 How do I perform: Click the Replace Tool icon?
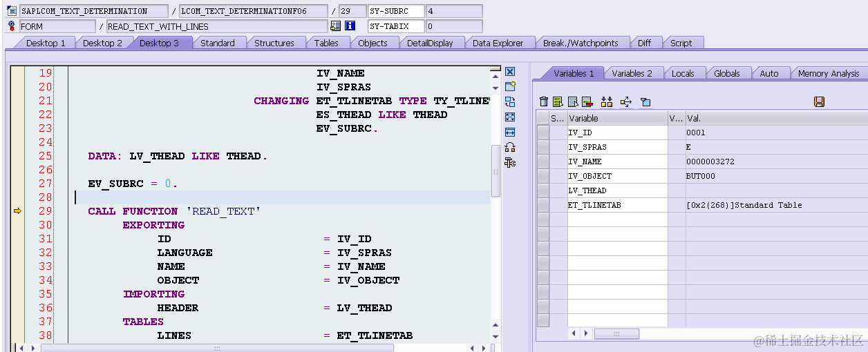point(510,102)
